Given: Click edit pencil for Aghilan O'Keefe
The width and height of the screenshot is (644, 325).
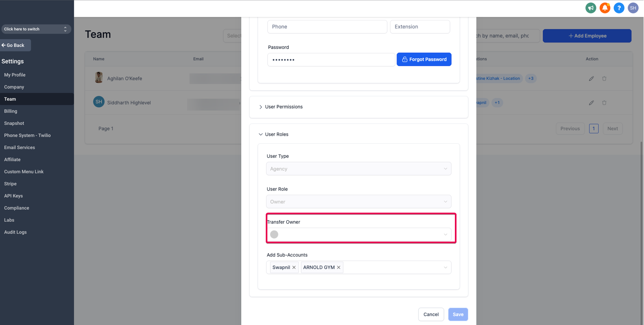Looking at the screenshot, I should coord(591,78).
